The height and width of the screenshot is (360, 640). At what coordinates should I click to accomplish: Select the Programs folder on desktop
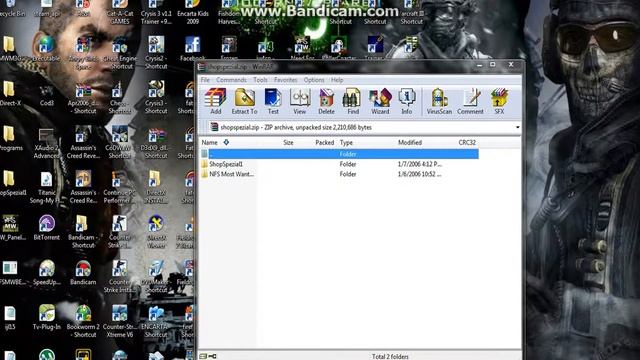tap(11, 139)
